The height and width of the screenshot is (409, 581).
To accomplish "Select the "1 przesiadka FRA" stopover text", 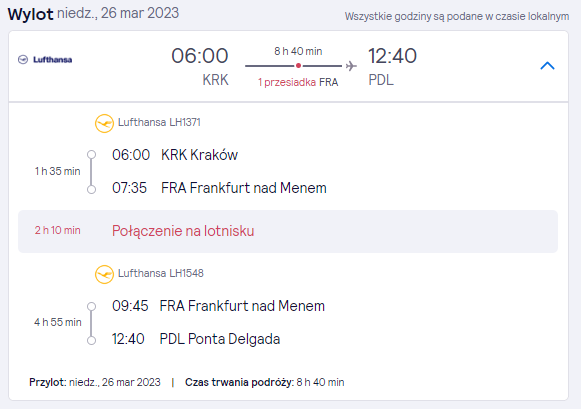I will click(298, 82).
